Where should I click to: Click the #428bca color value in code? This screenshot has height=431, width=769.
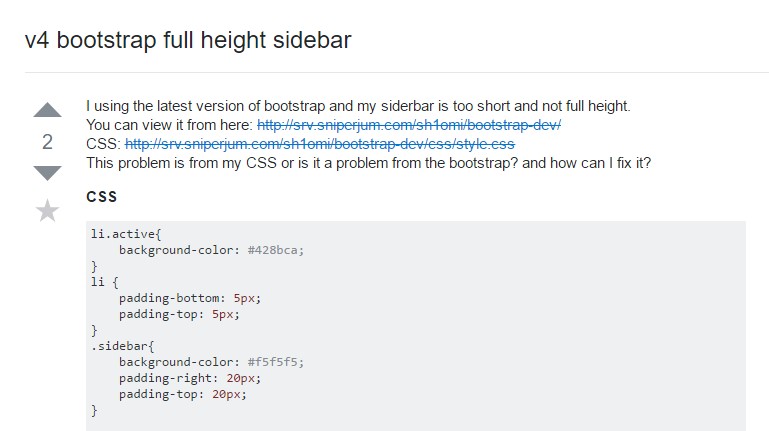tap(276, 250)
